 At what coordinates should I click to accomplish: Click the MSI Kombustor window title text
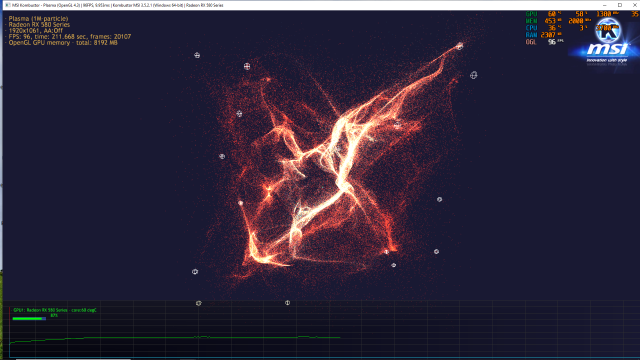pyautogui.click(x=118, y=5)
